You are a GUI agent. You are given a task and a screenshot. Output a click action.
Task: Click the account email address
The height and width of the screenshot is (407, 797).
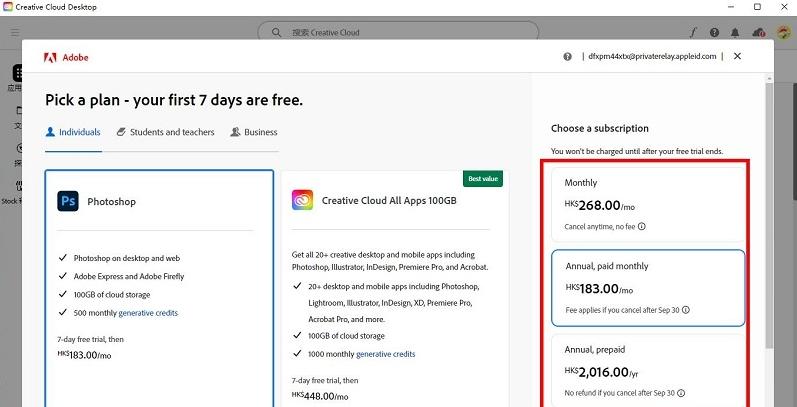(652, 56)
